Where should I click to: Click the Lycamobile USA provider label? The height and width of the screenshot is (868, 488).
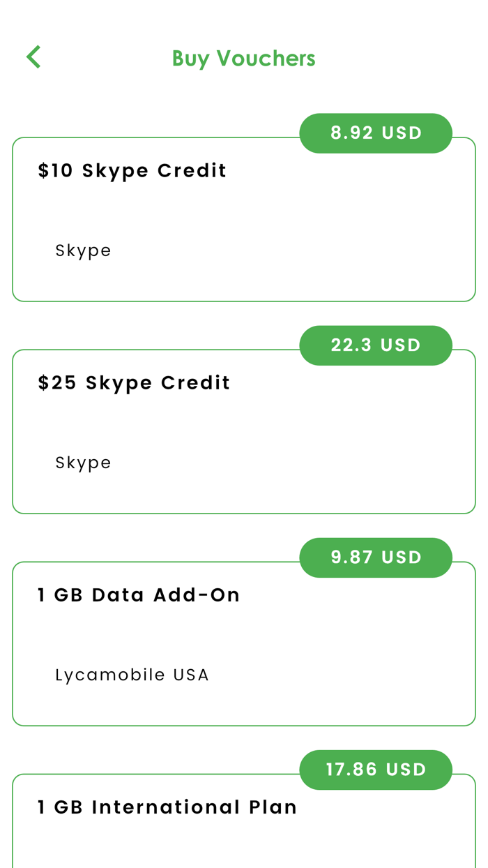pyautogui.click(x=132, y=674)
